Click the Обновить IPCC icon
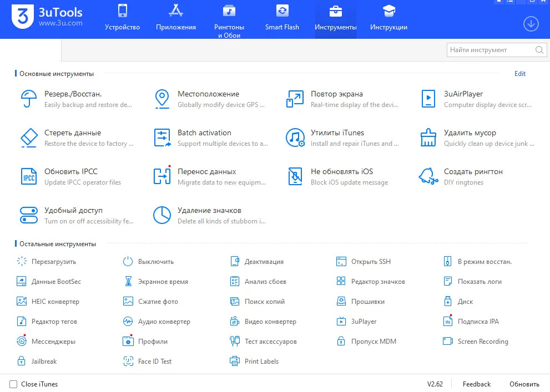The image size is (550, 392). (28, 176)
